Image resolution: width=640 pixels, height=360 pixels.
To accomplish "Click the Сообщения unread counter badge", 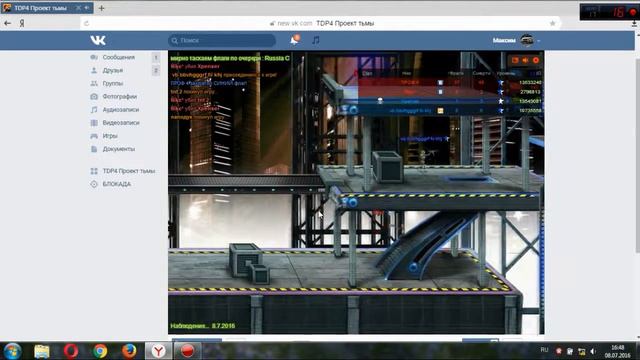I will tap(156, 58).
